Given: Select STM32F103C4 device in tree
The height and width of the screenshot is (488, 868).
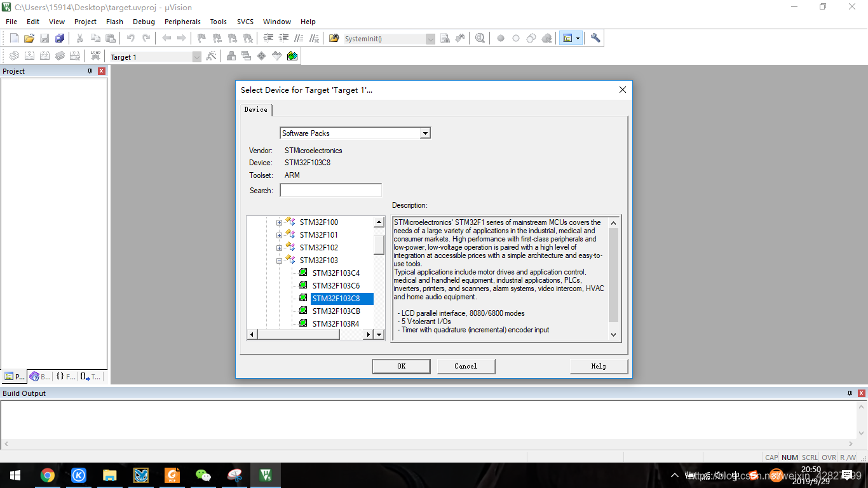Looking at the screenshot, I should coord(336,273).
